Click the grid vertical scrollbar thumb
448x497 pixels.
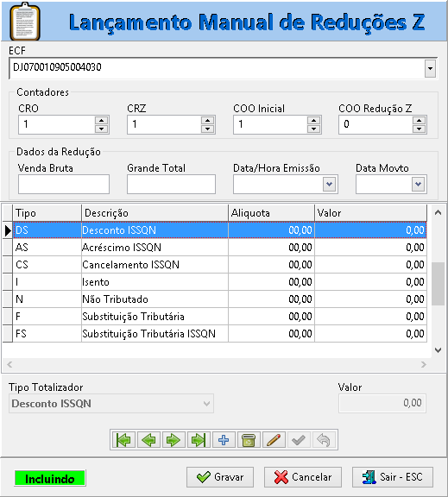tap(439, 284)
